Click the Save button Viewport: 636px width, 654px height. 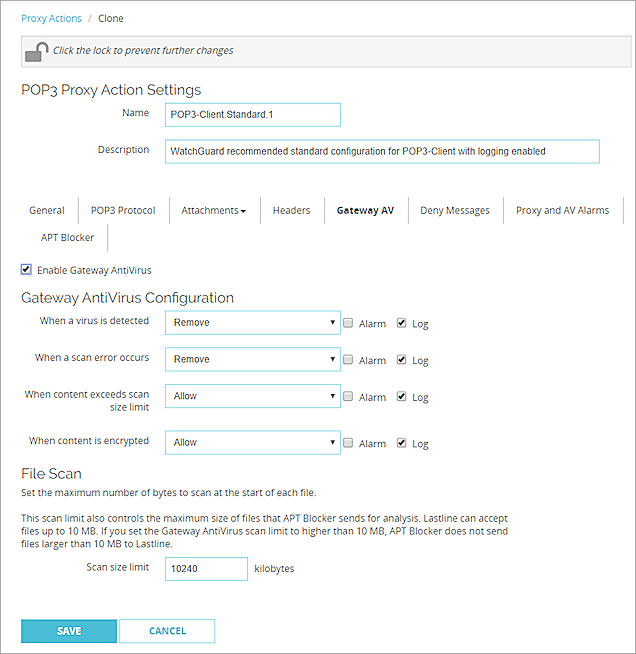pos(69,631)
